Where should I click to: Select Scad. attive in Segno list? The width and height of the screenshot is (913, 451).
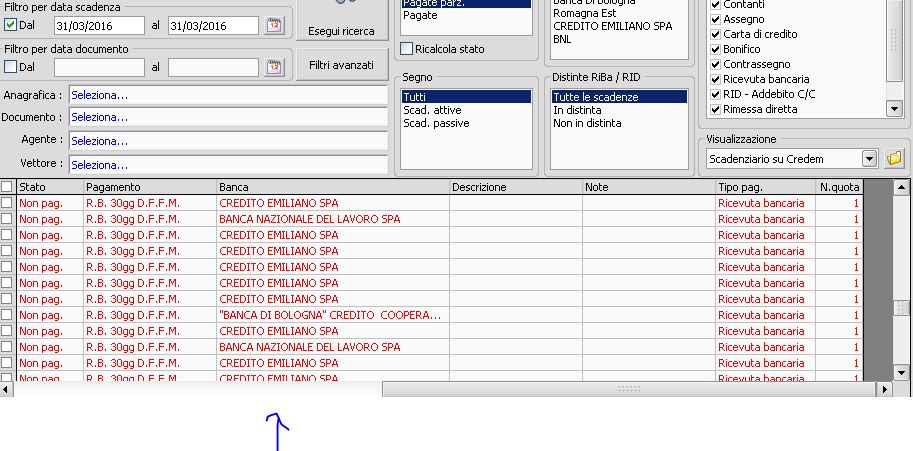pos(466,110)
